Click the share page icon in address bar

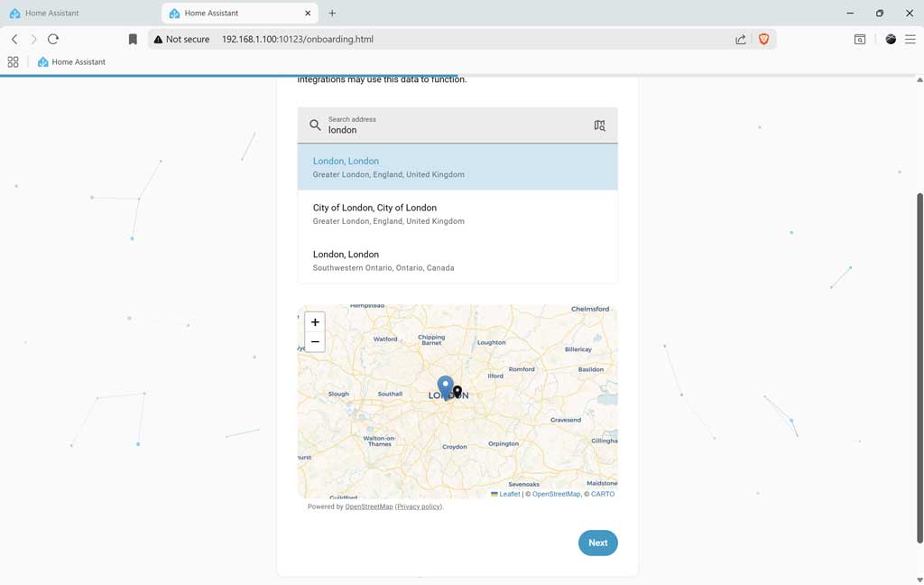pos(741,39)
